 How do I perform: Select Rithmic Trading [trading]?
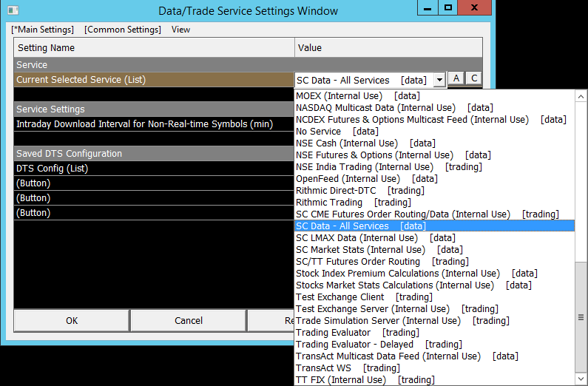[435, 203]
